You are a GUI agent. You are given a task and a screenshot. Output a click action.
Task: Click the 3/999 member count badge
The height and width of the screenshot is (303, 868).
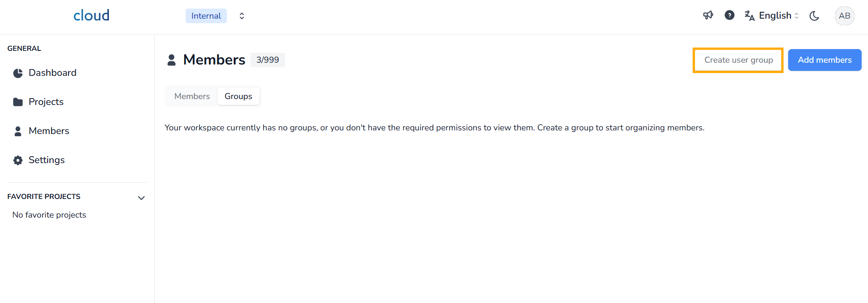(x=267, y=60)
